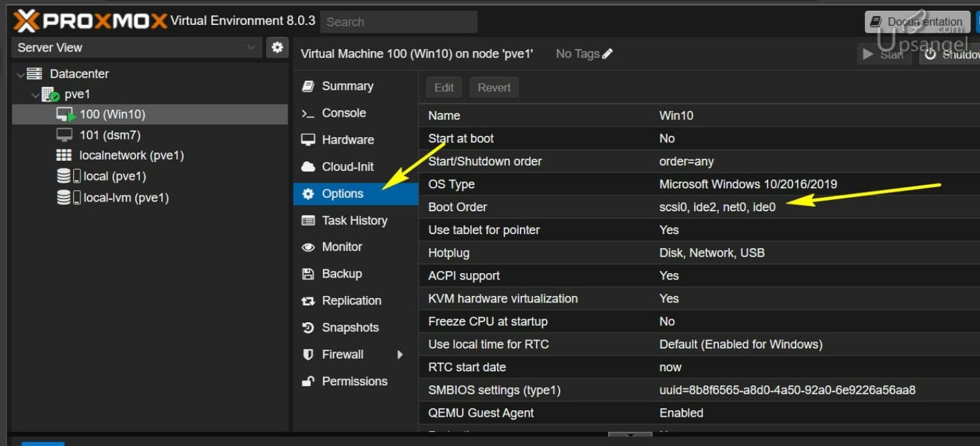The image size is (980, 446).
Task: Open the Permissions section
Action: pos(354,381)
